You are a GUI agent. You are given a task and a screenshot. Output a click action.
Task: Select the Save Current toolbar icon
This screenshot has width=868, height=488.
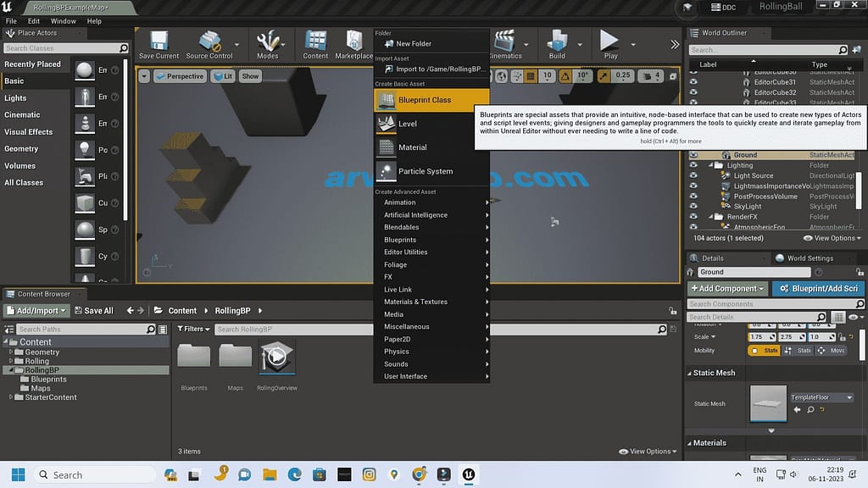159,41
